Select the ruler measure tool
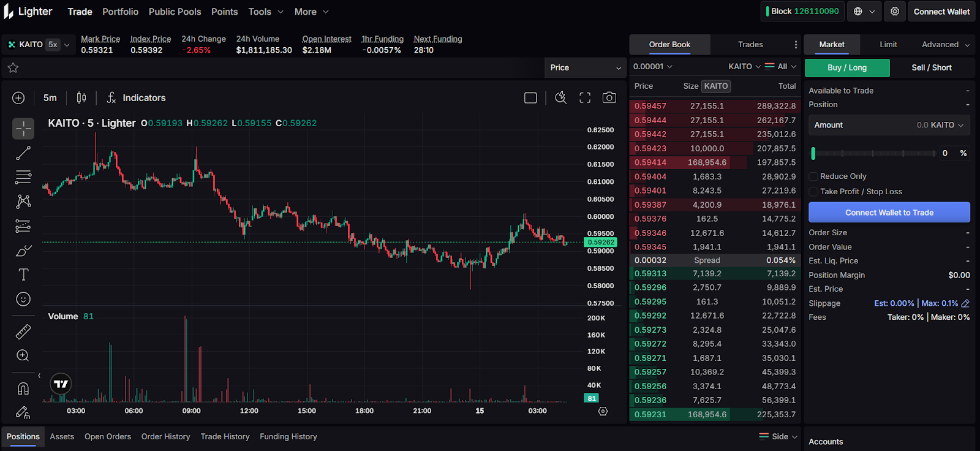The image size is (980, 451). pyautogui.click(x=23, y=332)
